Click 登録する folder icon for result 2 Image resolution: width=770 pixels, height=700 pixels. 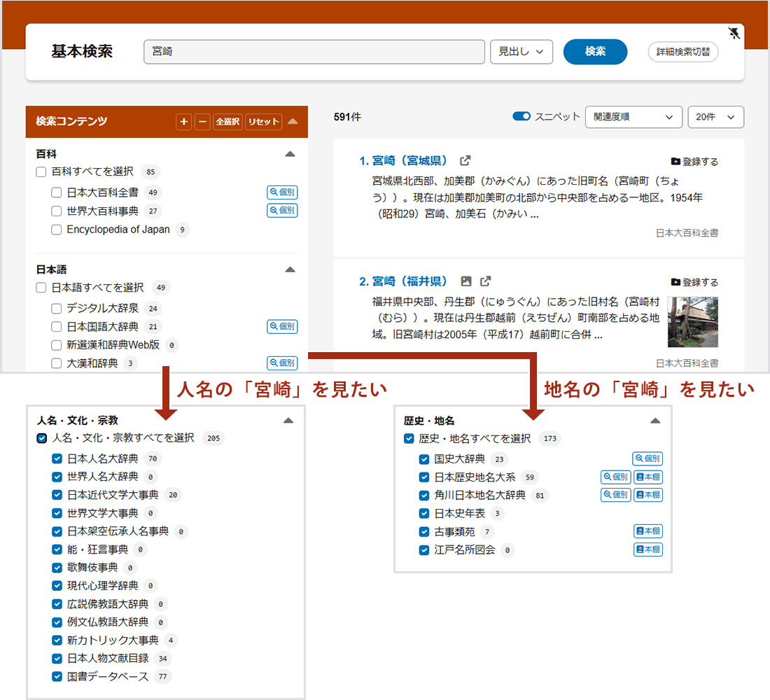[x=675, y=282]
